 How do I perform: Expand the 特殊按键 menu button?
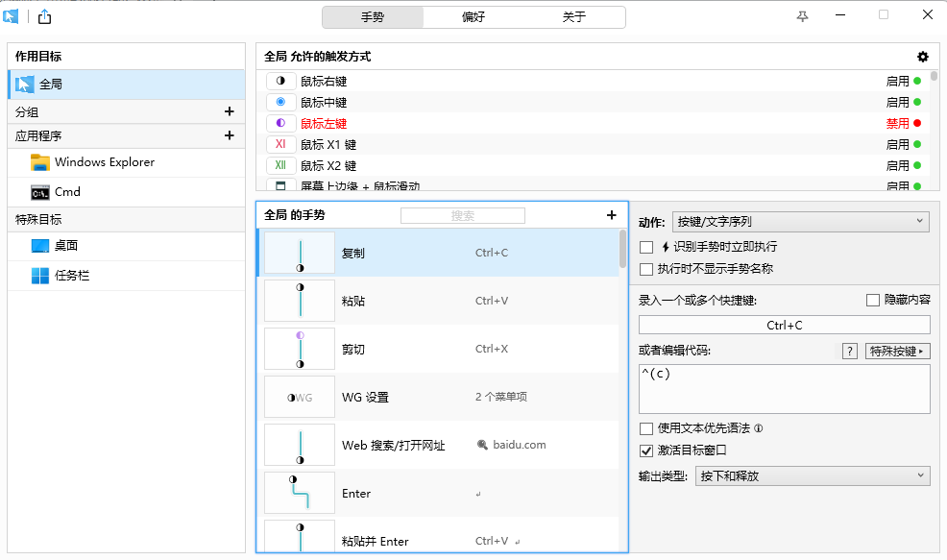[x=898, y=351]
